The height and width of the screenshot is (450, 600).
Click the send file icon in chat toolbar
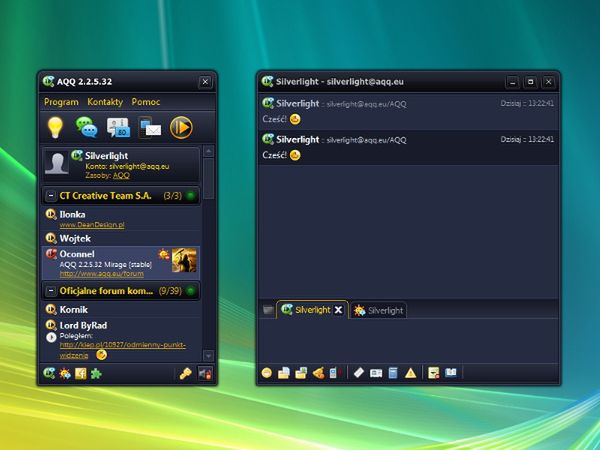284,373
